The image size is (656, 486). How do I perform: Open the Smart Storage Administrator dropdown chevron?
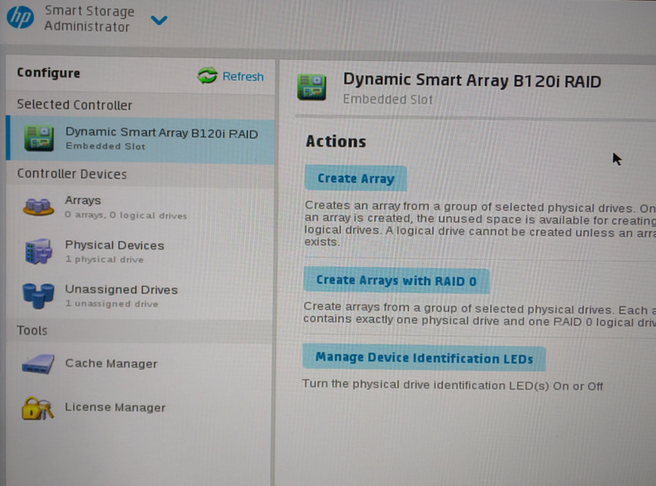(158, 20)
